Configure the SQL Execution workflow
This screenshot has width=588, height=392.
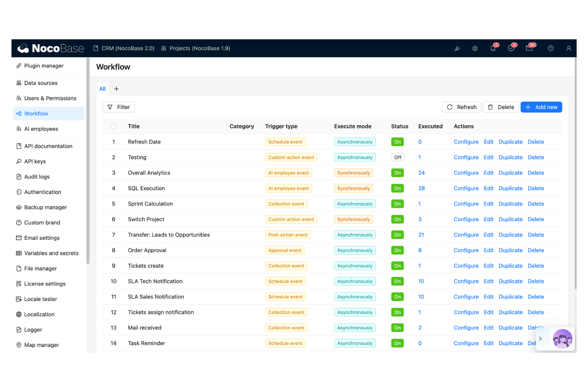[x=466, y=188]
